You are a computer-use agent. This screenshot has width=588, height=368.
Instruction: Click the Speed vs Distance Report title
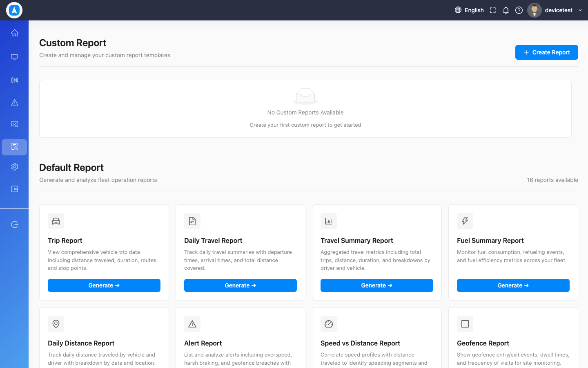(x=360, y=343)
